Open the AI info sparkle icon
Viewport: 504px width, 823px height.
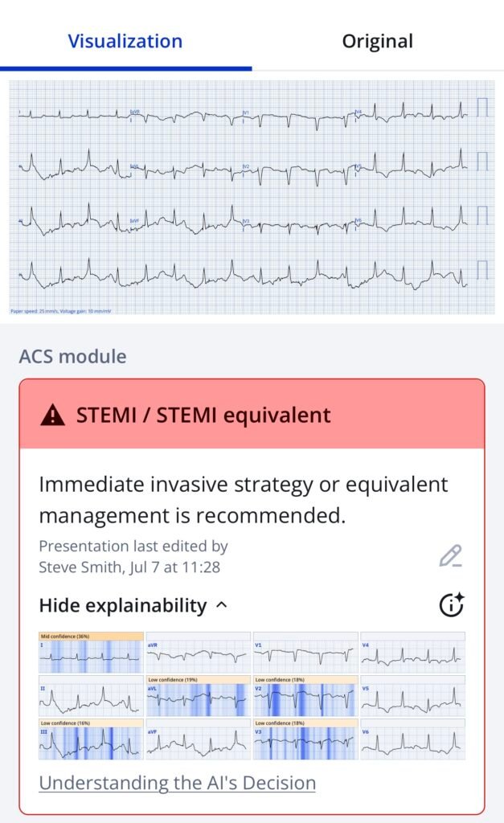(x=453, y=605)
